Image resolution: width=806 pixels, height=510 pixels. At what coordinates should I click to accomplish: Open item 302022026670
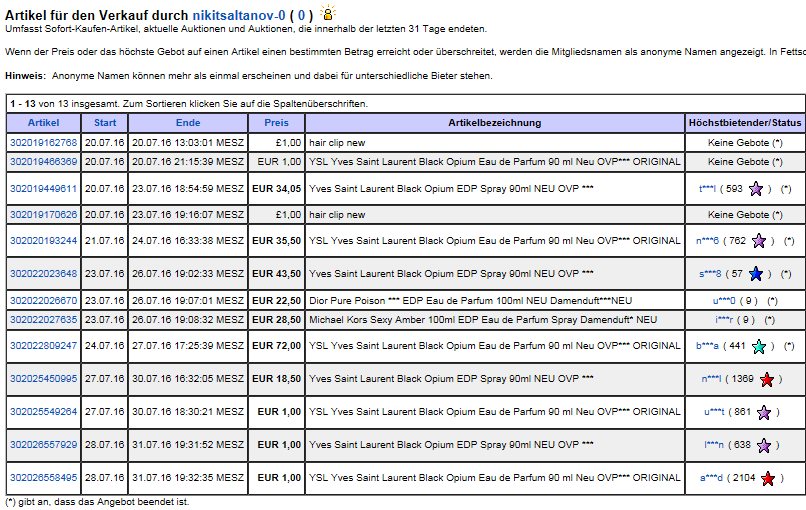44,300
